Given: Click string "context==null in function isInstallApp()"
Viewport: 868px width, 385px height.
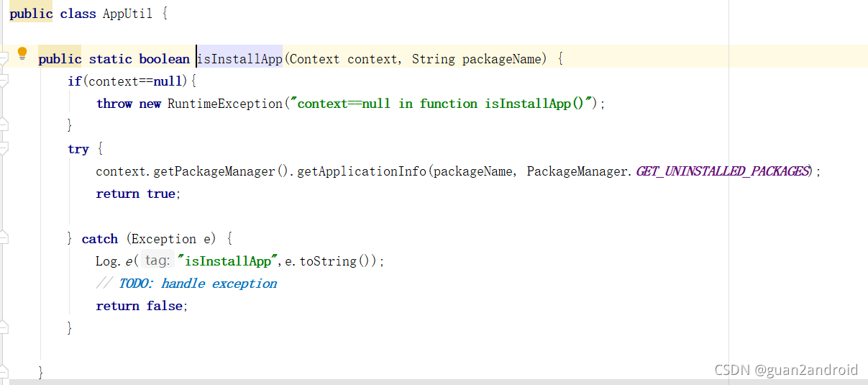Looking at the screenshot, I should [442, 104].
